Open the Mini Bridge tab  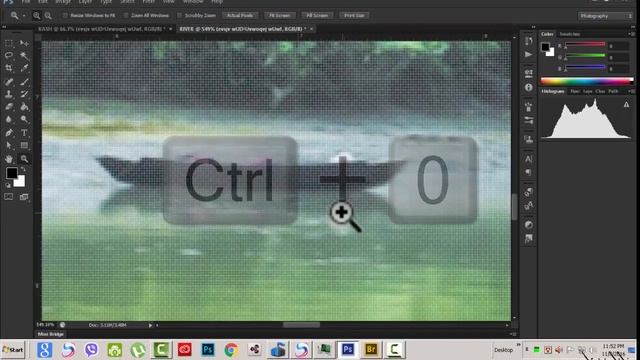tap(51, 334)
